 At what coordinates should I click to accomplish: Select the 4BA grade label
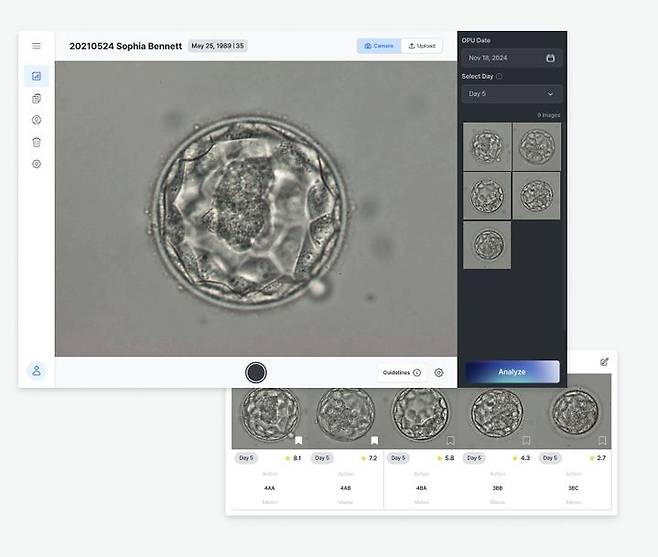[x=421, y=488]
